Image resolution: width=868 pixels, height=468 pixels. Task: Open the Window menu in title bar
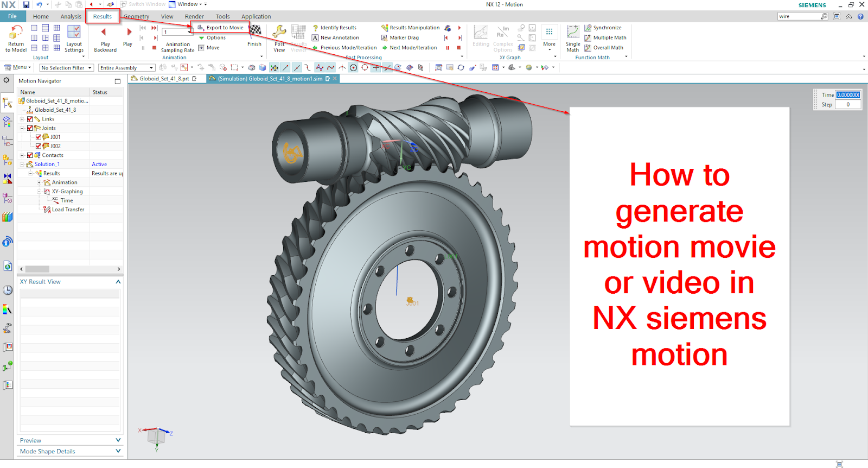click(188, 4)
